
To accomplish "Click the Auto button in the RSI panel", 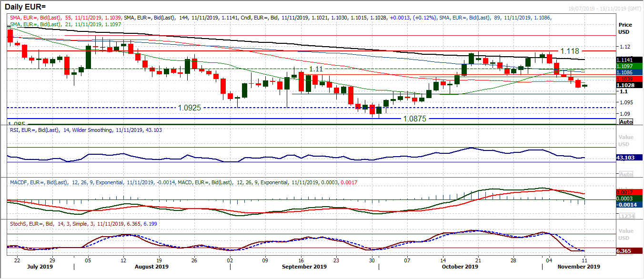I will (627, 174).
